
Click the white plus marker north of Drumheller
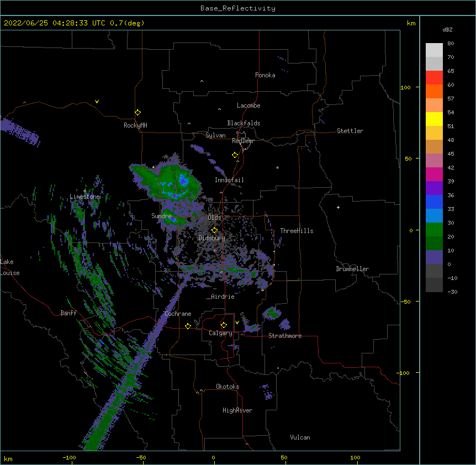point(338,207)
